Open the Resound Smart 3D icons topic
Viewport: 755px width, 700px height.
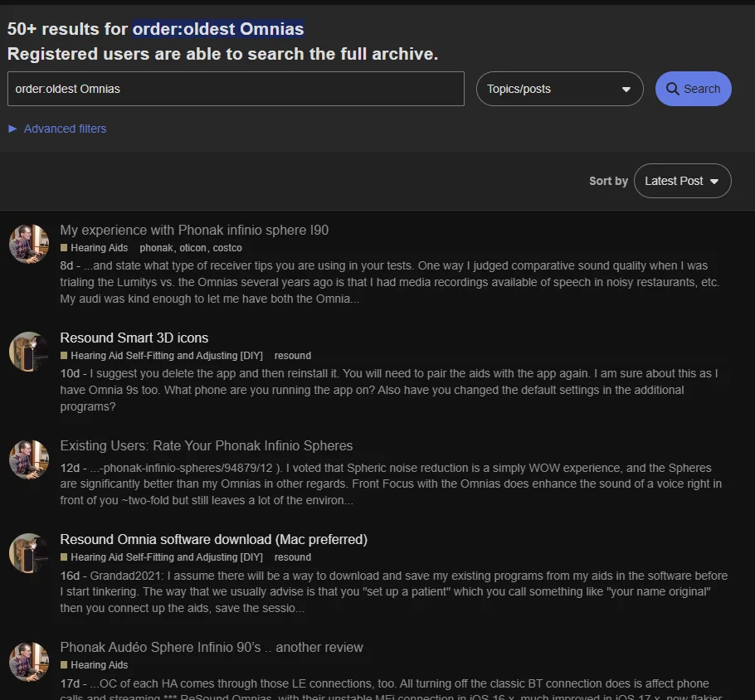point(134,338)
